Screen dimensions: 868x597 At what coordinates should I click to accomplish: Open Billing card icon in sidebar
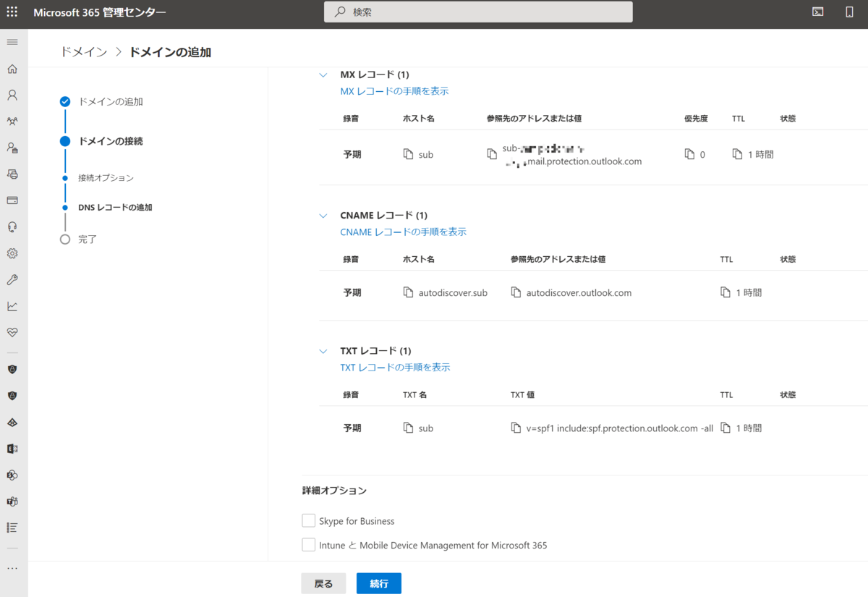(x=12, y=200)
